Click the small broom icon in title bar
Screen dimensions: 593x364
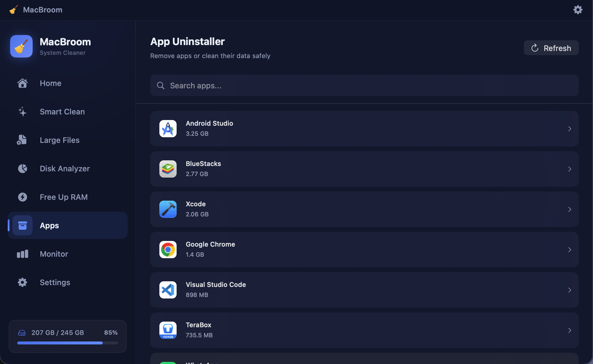click(14, 10)
